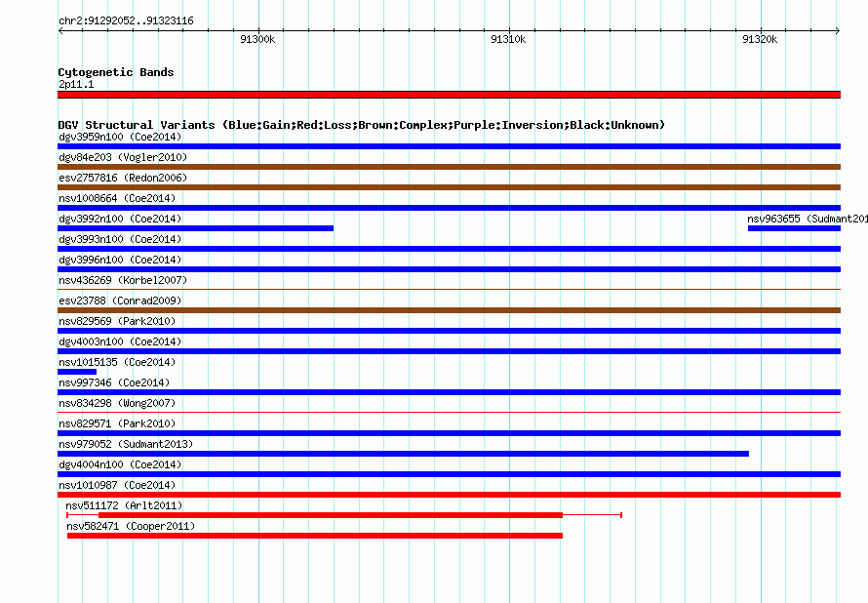Open the nsv582471 (Cooper2011) label

tap(131, 526)
